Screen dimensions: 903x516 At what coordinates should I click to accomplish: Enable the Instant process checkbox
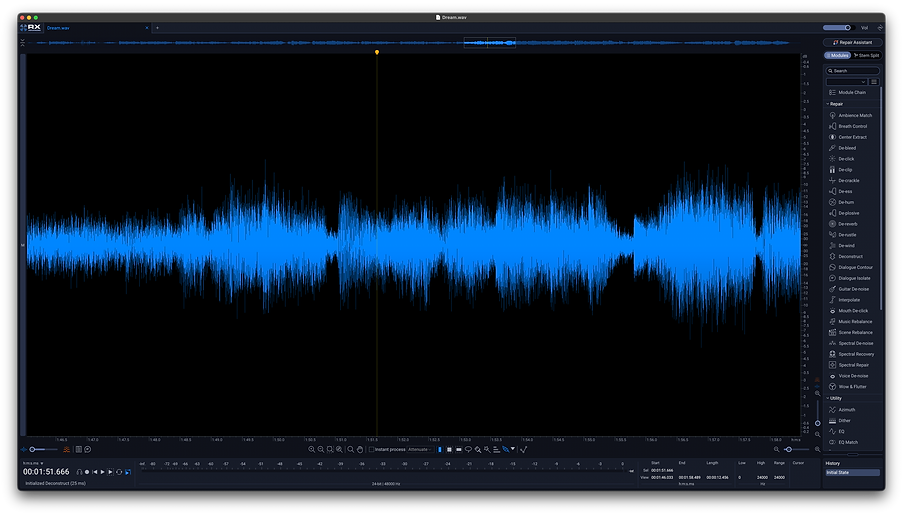tap(371, 449)
